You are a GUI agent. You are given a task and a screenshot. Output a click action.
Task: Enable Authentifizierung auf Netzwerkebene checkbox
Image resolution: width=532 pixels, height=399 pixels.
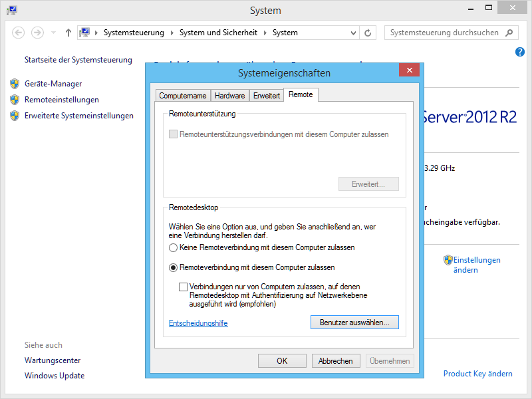click(184, 287)
